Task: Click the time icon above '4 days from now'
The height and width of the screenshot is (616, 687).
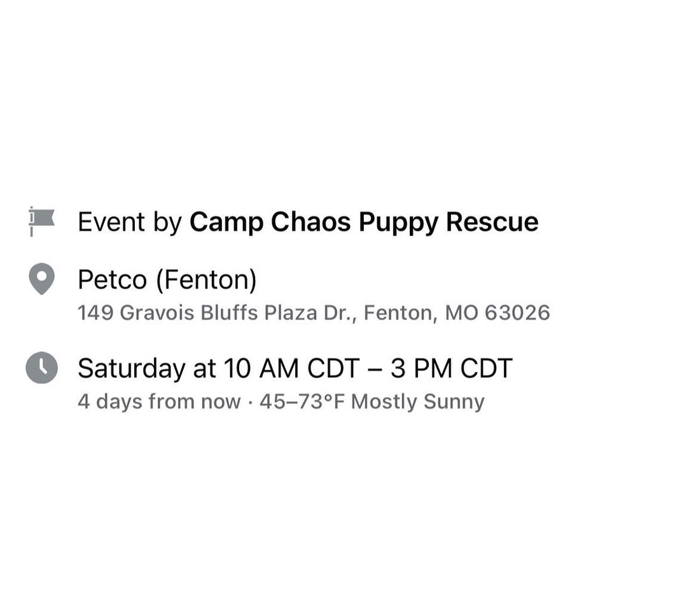Action: point(41,367)
